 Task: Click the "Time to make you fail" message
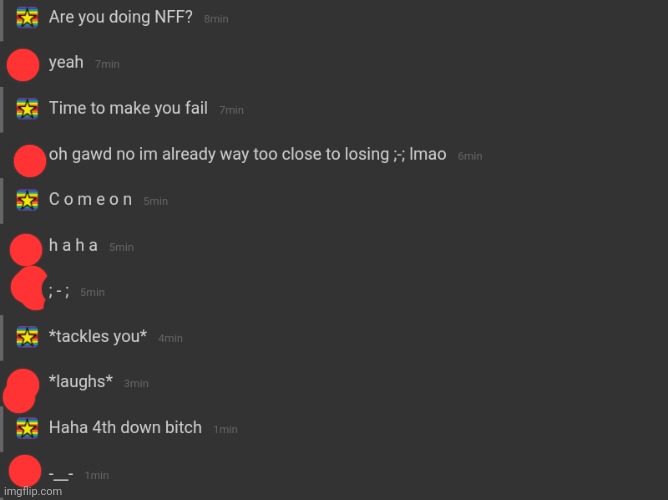(x=128, y=108)
